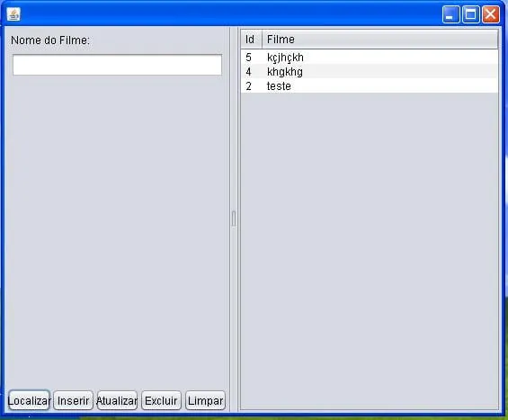Screen dimensions: 508x420
Task: Click the Nome do Filme label
Action: click(x=50, y=40)
